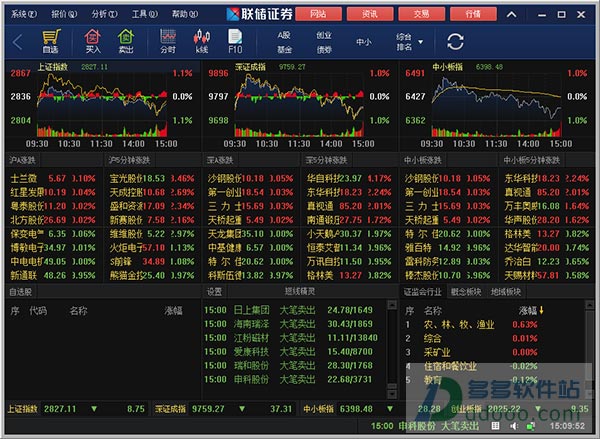
Task: Click the down triangle beside 中小板指 6398.48
Action: point(390,409)
